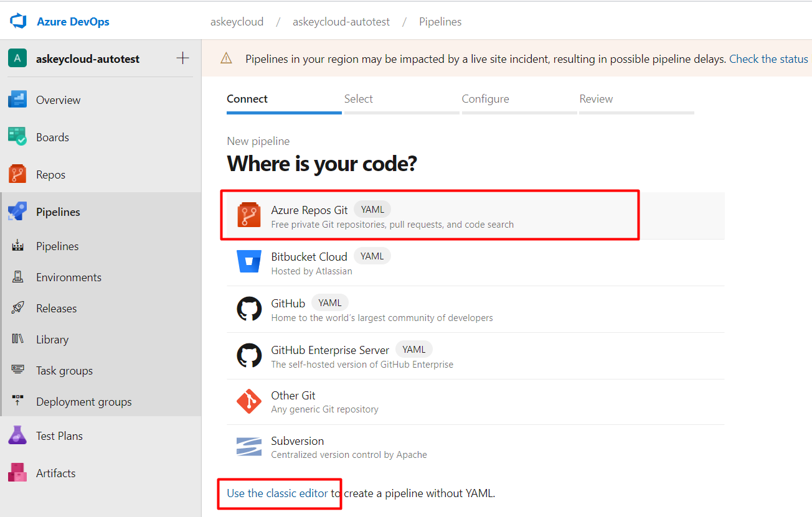Open Task groups in the sidebar
Screen dimensions: 812x517
pyautogui.click(x=101, y=370)
